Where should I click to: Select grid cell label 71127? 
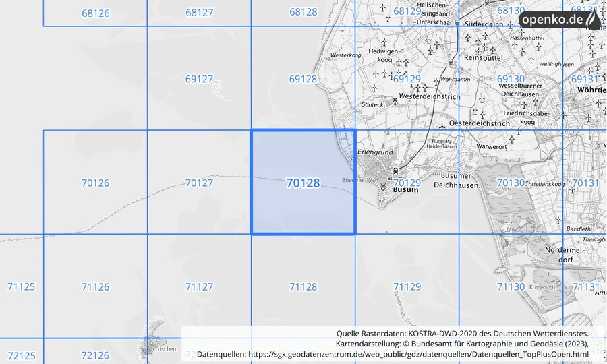tap(199, 286)
